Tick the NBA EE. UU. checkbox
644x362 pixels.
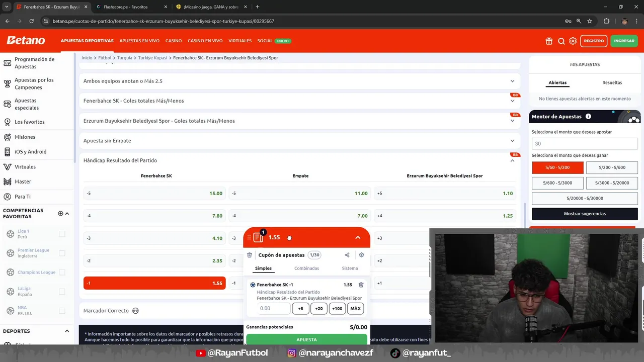point(62,310)
